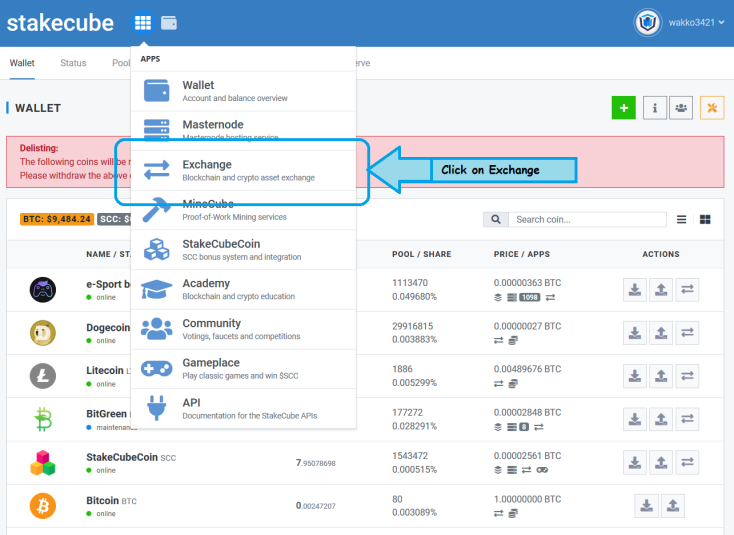Select Gameplace in the Apps menu
This screenshot has width=734, height=535.
click(243, 368)
